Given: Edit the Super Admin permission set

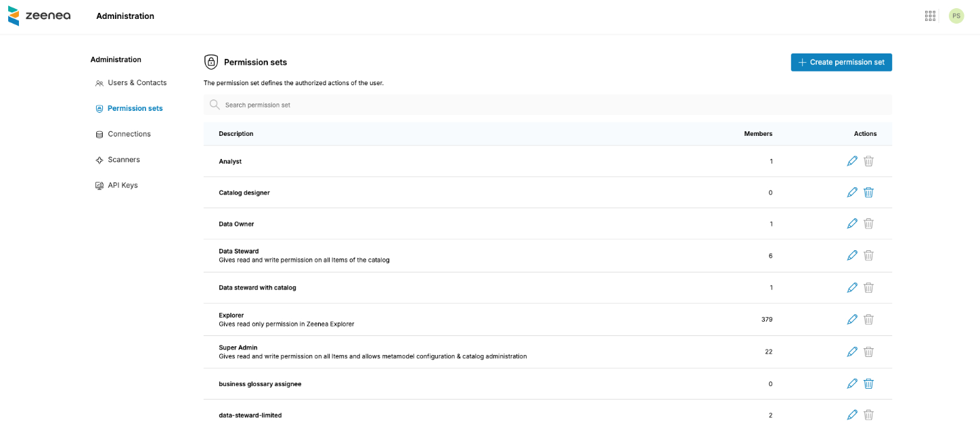Looking at the screenshot, I should 852,352.
